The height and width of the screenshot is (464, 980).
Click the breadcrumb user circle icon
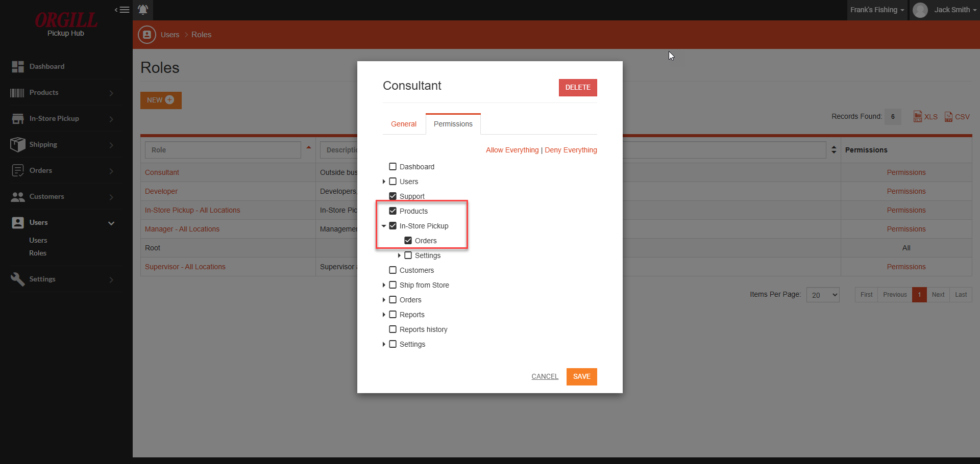pyautogui.click(x=147, y=35)
